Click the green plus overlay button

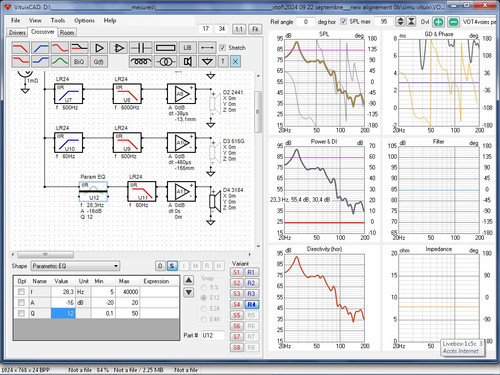[438, 22]
